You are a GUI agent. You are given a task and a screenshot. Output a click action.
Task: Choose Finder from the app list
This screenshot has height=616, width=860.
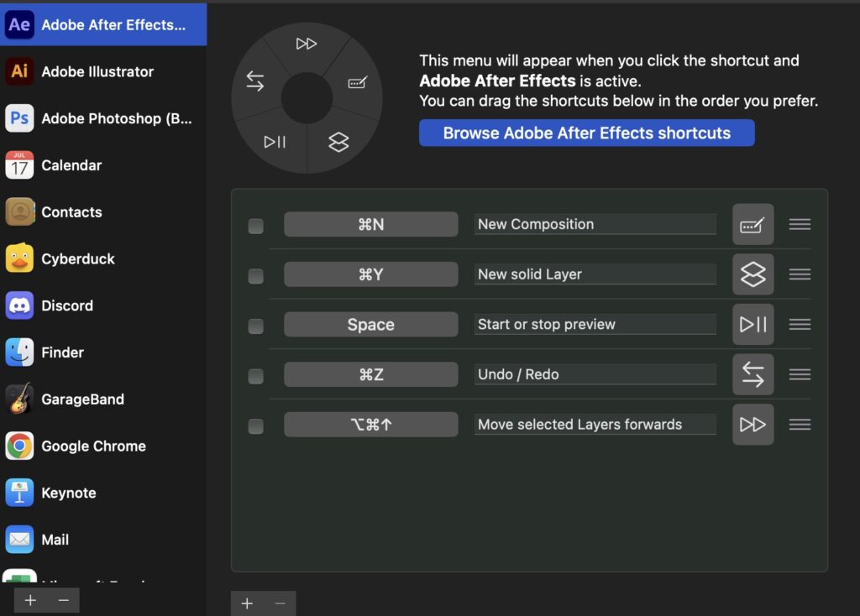pyautogui.click(x=103, y=352)
